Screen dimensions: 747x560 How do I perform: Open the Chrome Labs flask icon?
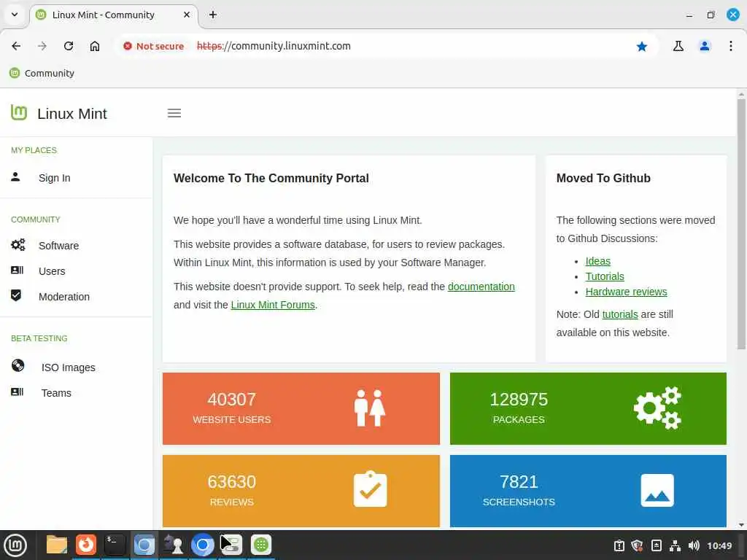678,46
